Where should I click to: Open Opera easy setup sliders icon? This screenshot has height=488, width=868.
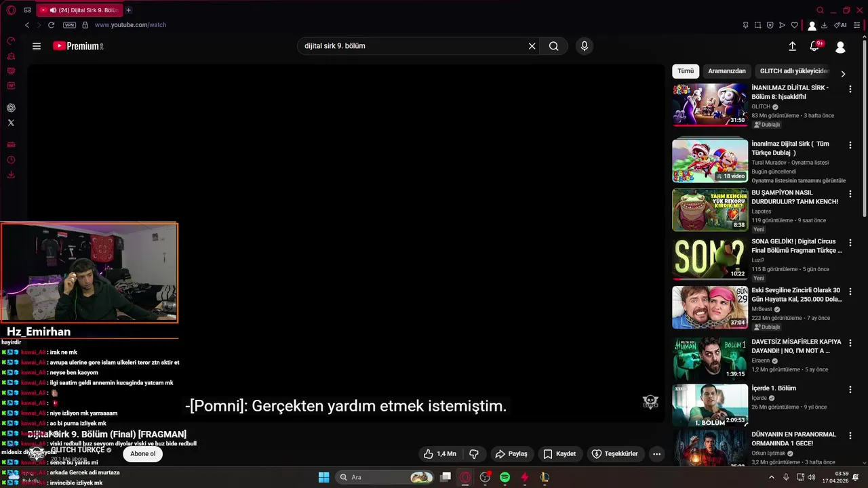tap(857, 25)
